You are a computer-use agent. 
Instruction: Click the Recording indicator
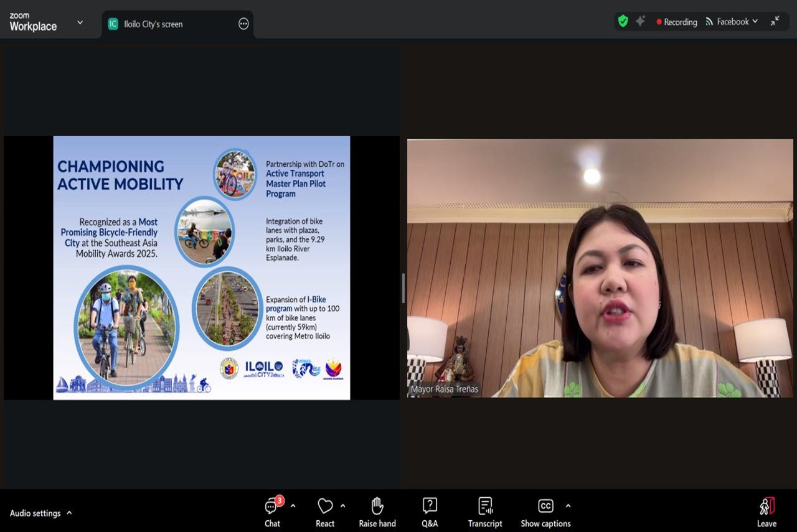click(676, 22)
